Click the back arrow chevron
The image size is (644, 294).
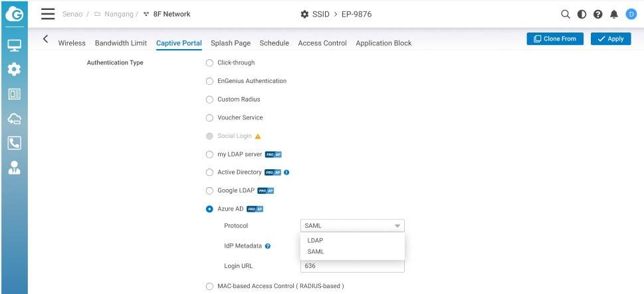46,39
